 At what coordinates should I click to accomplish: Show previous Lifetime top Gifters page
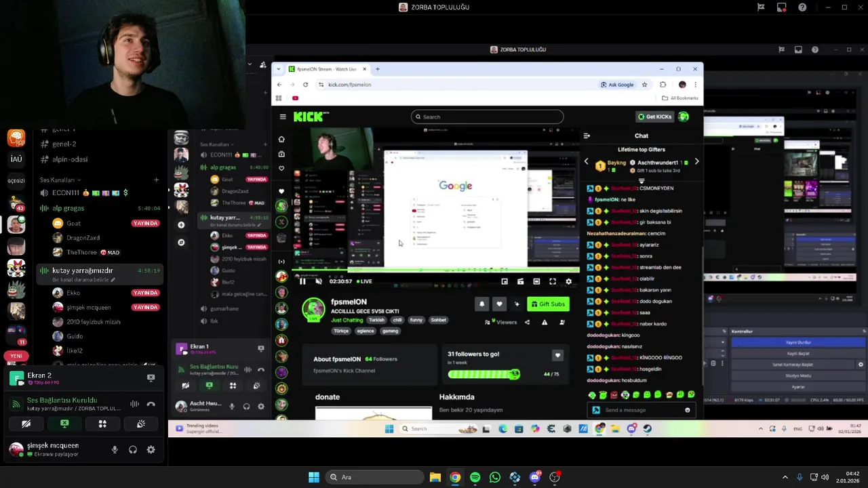click(587, 162)
